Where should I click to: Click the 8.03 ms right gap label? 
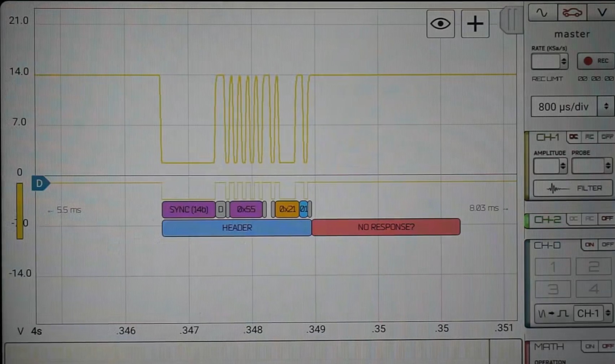coord(489,208)
